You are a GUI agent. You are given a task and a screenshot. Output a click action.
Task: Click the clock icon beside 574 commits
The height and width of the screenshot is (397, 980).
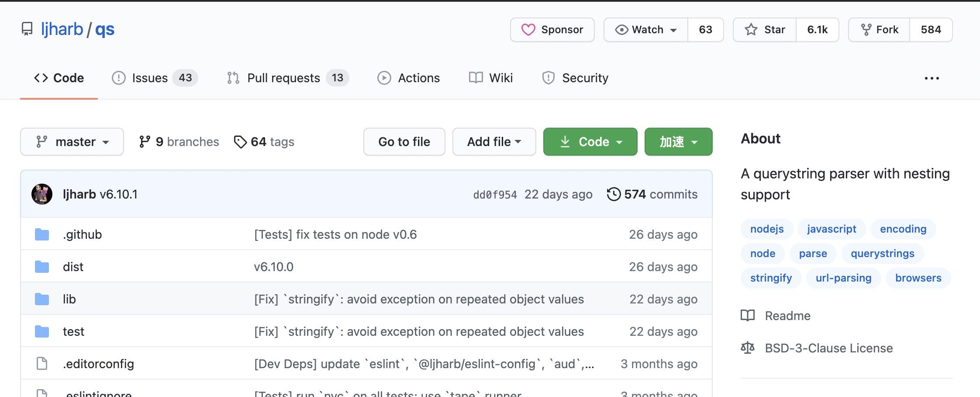(614, 194)
